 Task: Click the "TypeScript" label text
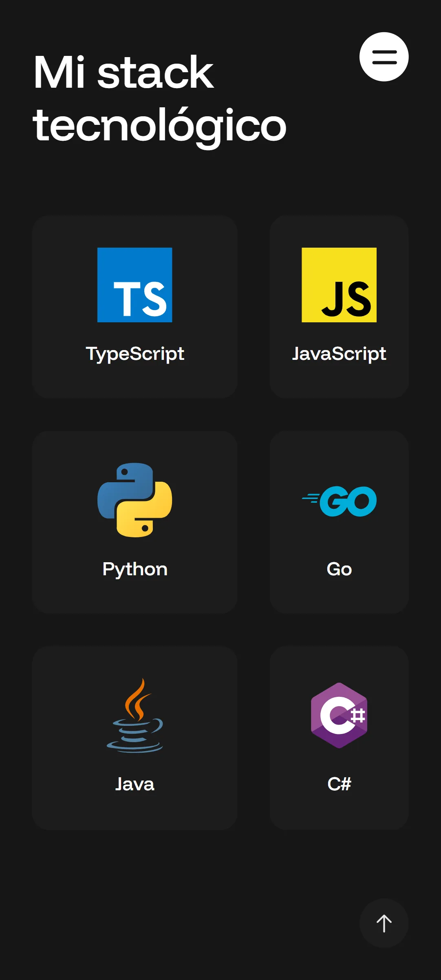[x=135, y=354]
